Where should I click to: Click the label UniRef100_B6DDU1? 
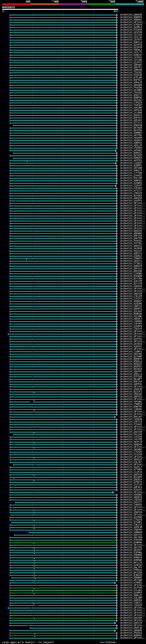pyautogui.click(x=131, y=636)
